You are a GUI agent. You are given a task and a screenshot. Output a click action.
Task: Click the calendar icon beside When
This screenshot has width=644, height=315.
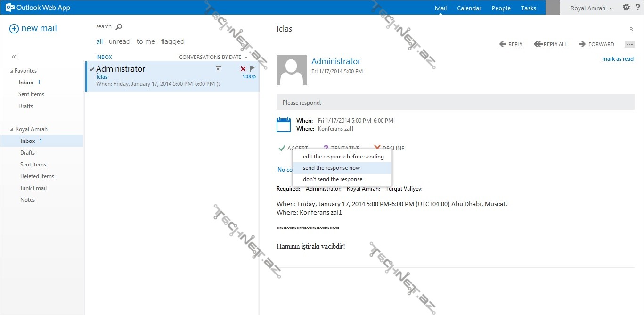click(284, 124)
